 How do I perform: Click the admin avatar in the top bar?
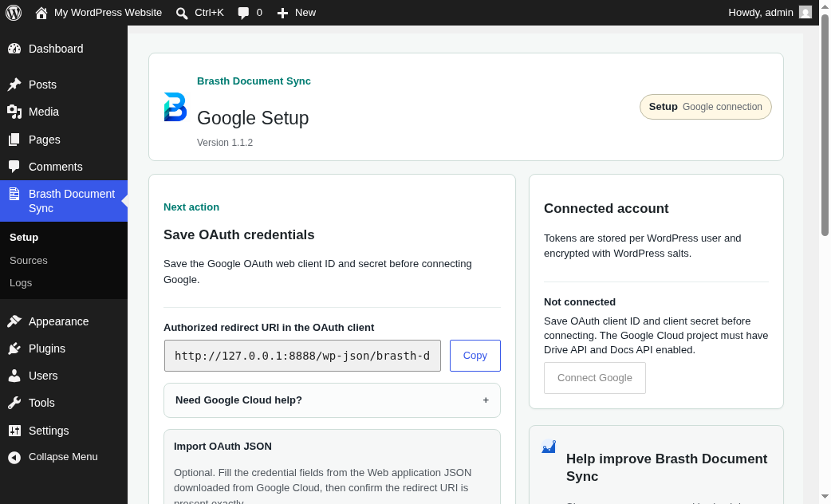[x=805, y=12]
